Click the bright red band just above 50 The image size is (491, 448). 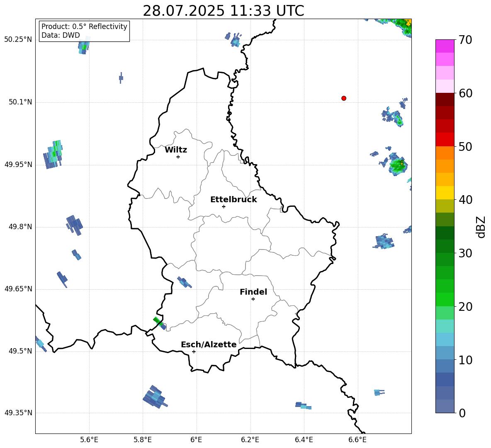445,140
